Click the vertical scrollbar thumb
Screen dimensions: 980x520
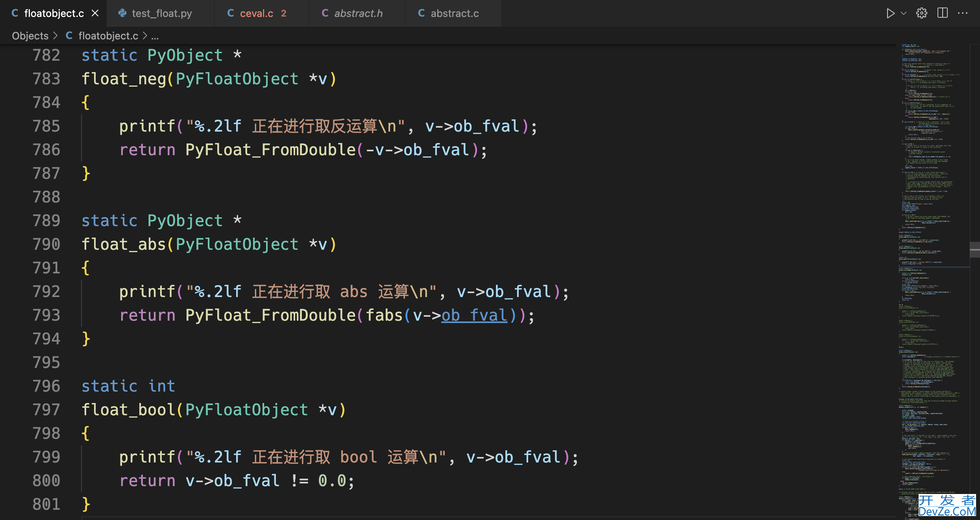click(975, 250)
